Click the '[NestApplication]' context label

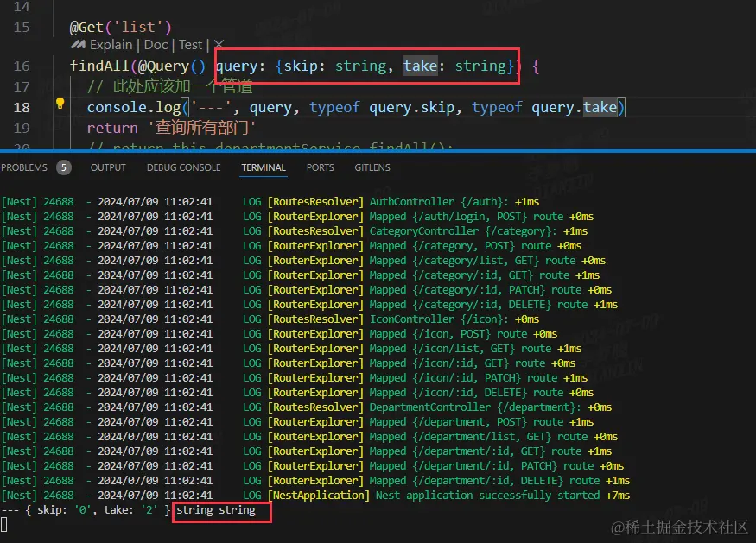tap(319, 496)
